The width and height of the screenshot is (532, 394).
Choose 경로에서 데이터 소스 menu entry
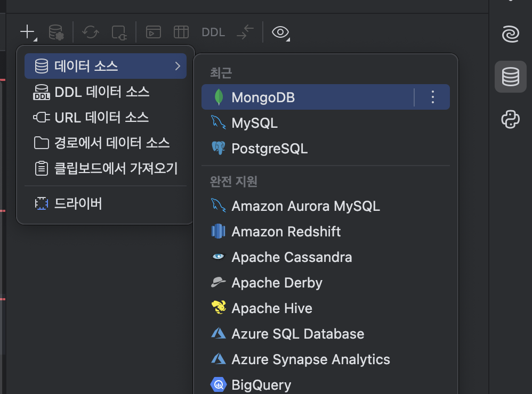[106, 143]
